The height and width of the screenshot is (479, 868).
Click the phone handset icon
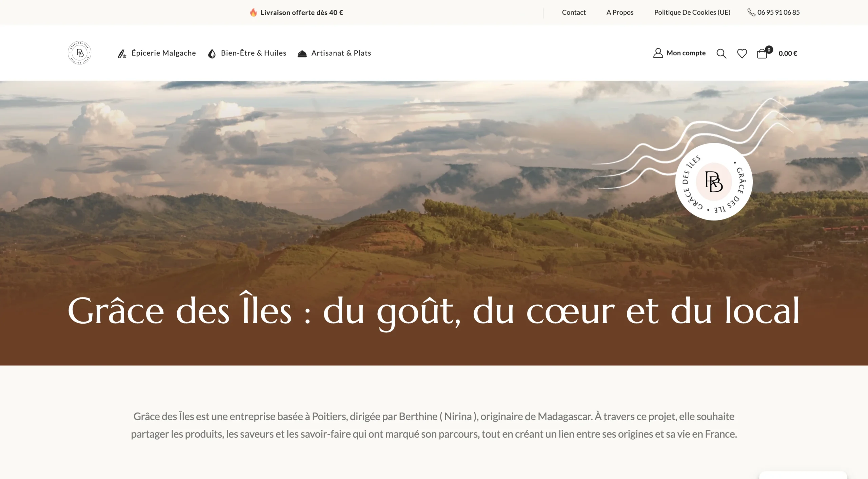(x=751, y=13)
